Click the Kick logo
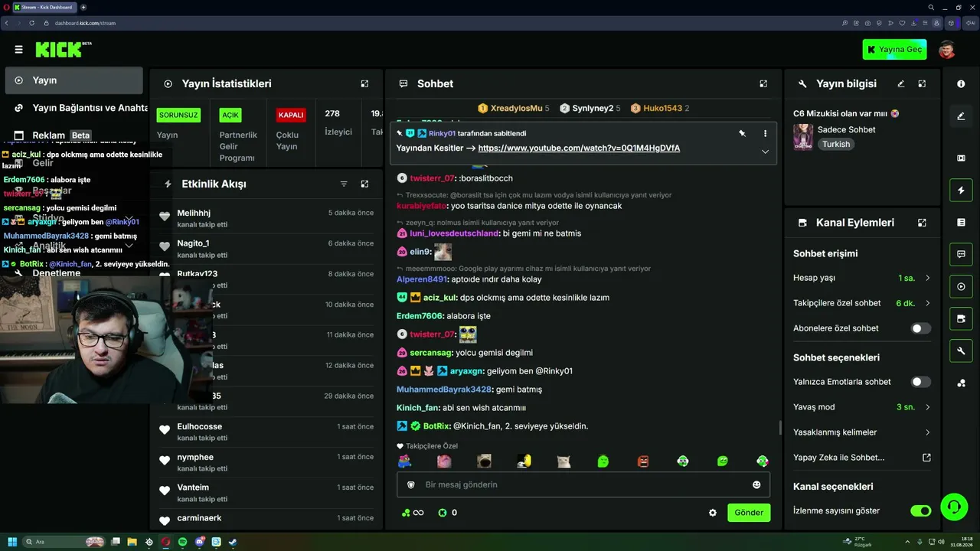Image resolution: width=980 pixels, height=551 pixels. click(x=60, y=50)
